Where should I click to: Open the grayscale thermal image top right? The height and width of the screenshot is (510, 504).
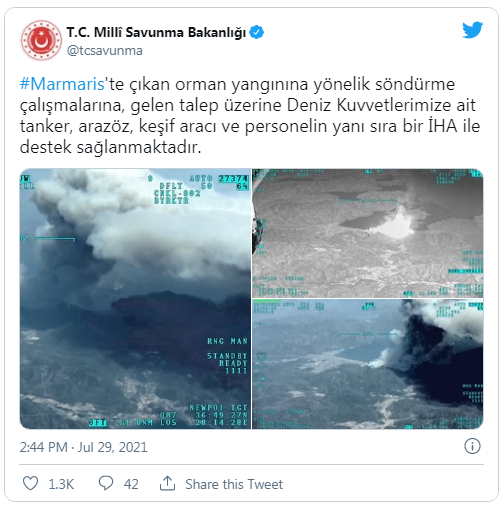point(368,233)
